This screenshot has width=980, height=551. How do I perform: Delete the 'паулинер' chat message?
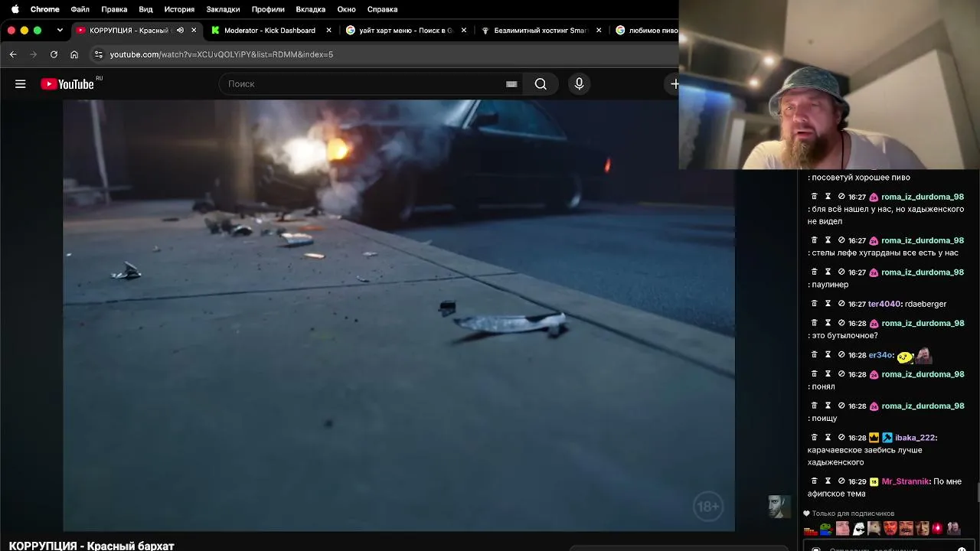pos(815,272)
